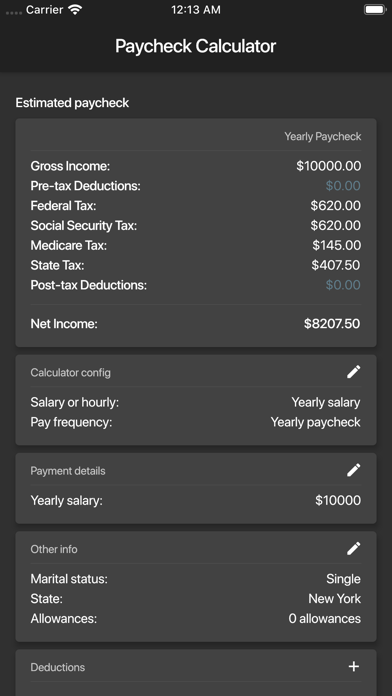Tap the Marital status Single row
Image resolution: width=392 pixels, height=696 pixels.
[x=196, y=579]
